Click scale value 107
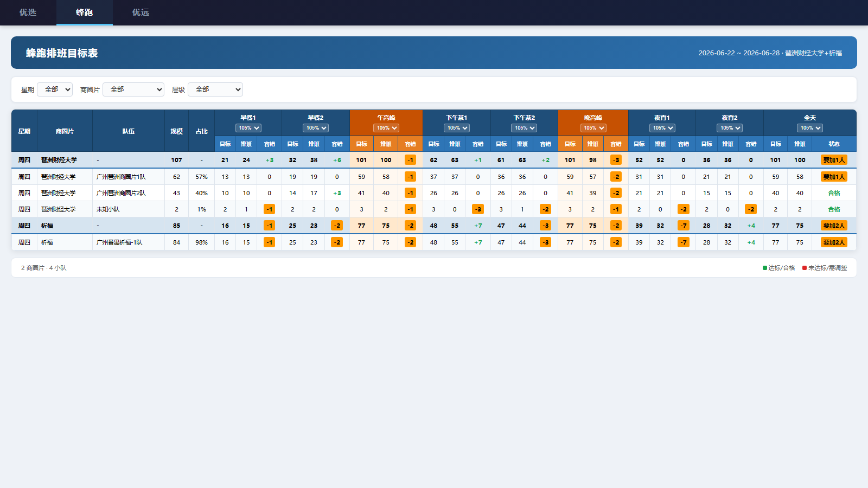Image resolution: width=868 pixels, height=488 pixels. click(176, 160)
